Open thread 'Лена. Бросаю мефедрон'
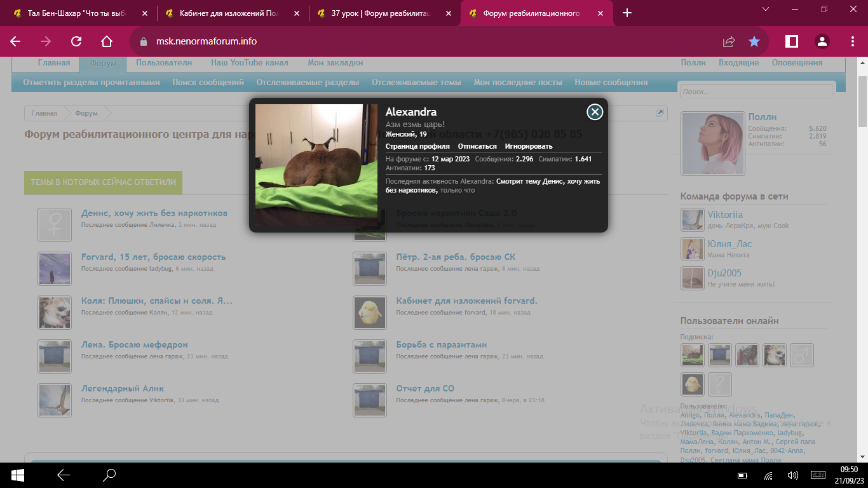The width and height of the screenshot is (868, 488). 135,344
